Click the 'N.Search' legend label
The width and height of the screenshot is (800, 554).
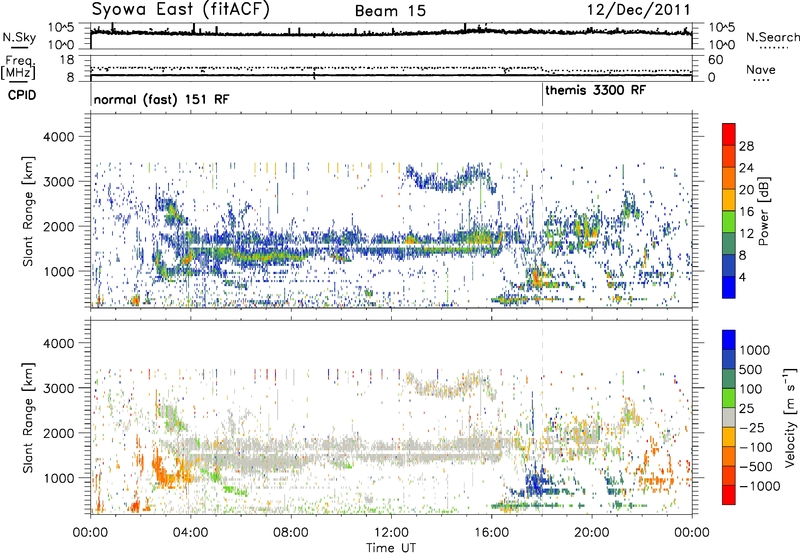(x=772, y=37)
